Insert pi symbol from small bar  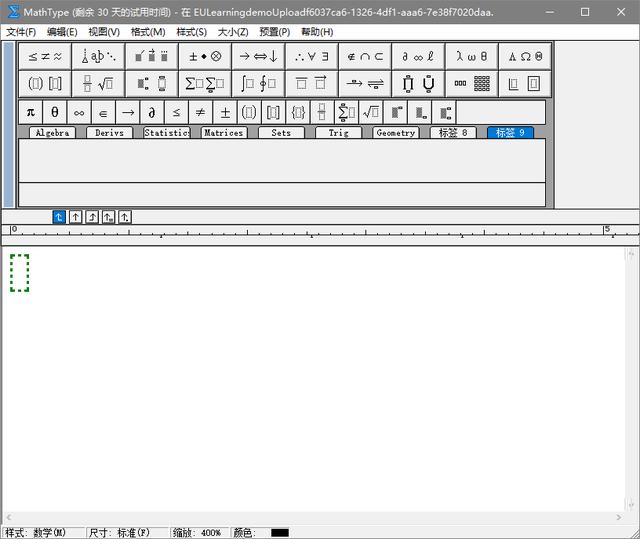click(x=30, y=112)
